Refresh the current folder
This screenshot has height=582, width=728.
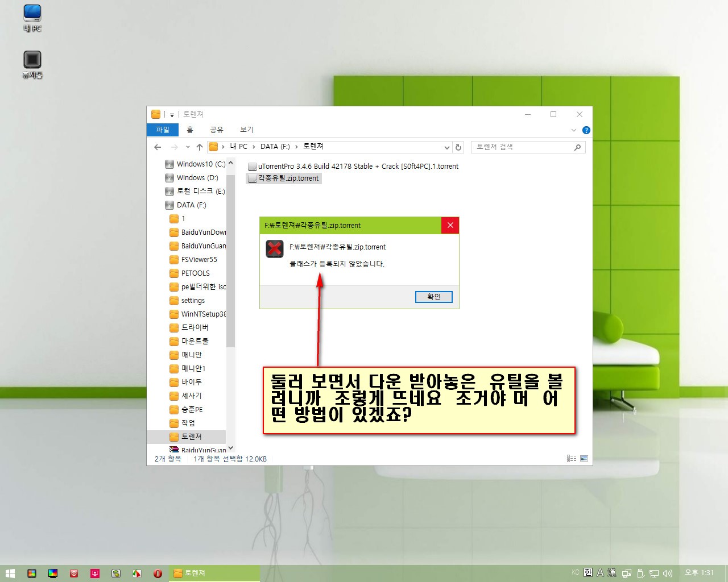pyautogui.click(x=458, y=147)
